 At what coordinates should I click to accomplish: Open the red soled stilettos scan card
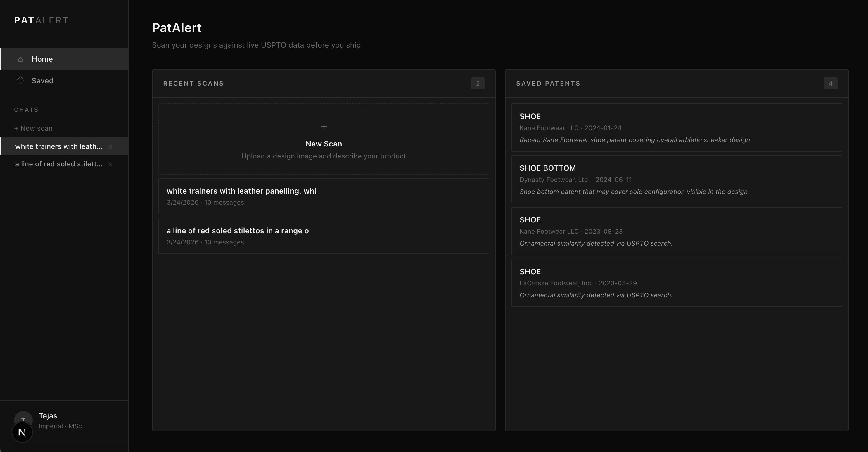[324, 236]
